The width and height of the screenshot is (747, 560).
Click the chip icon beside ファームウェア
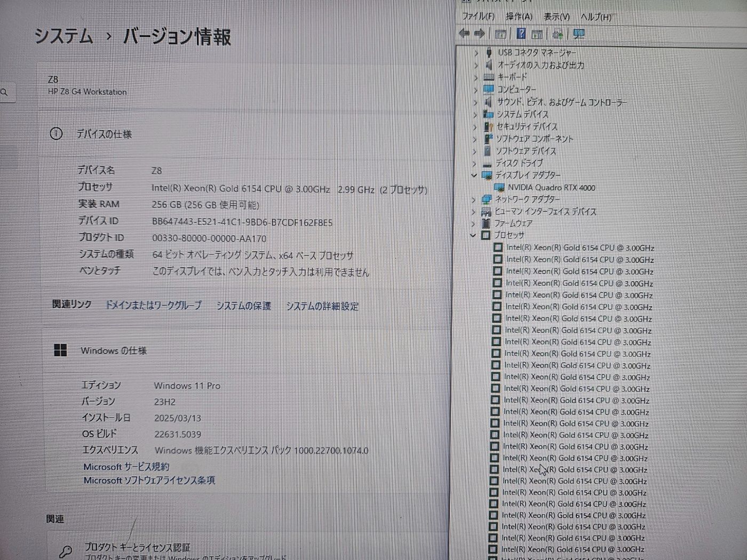pyautogui.click(x=486, y=223)
